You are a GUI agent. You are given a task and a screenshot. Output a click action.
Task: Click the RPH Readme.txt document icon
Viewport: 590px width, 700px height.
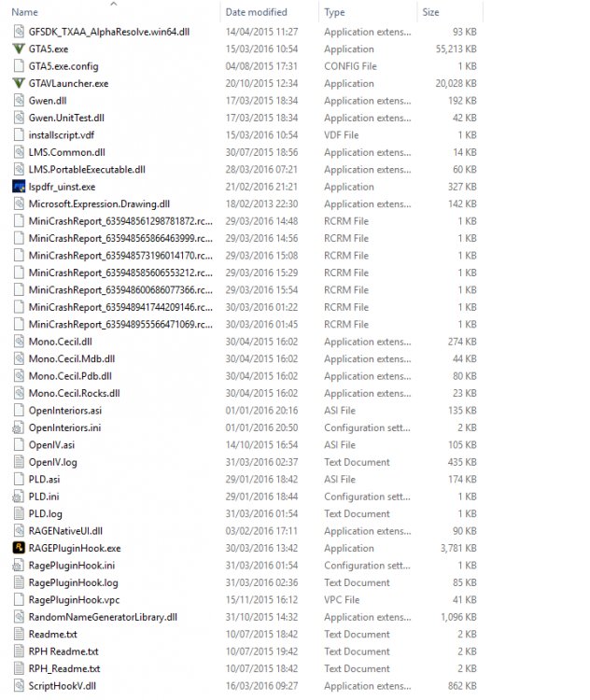coord(19,651)
